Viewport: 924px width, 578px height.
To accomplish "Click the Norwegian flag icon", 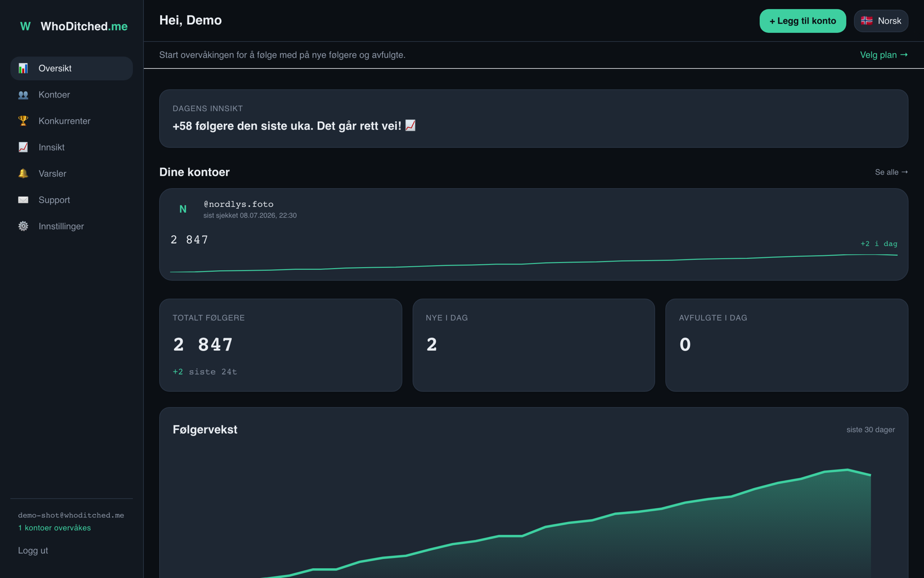I will [867, 21].
